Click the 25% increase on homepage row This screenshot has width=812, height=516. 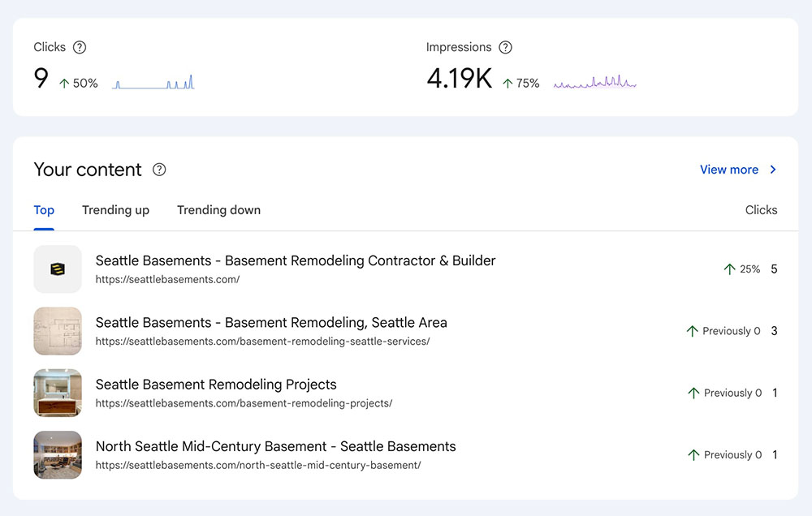click(x=742, y=269)
